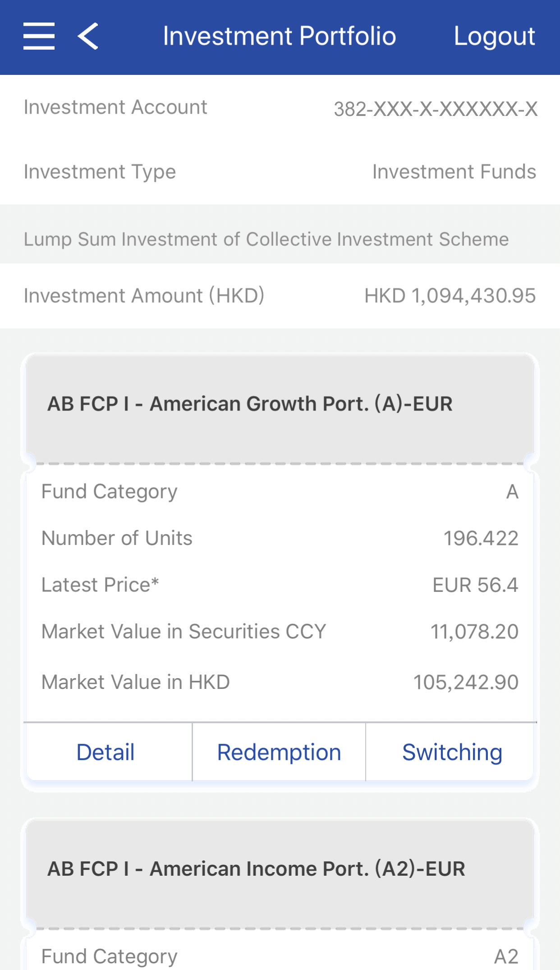
Task: Tap Redemption for American Growth fund
Action: 279,752
